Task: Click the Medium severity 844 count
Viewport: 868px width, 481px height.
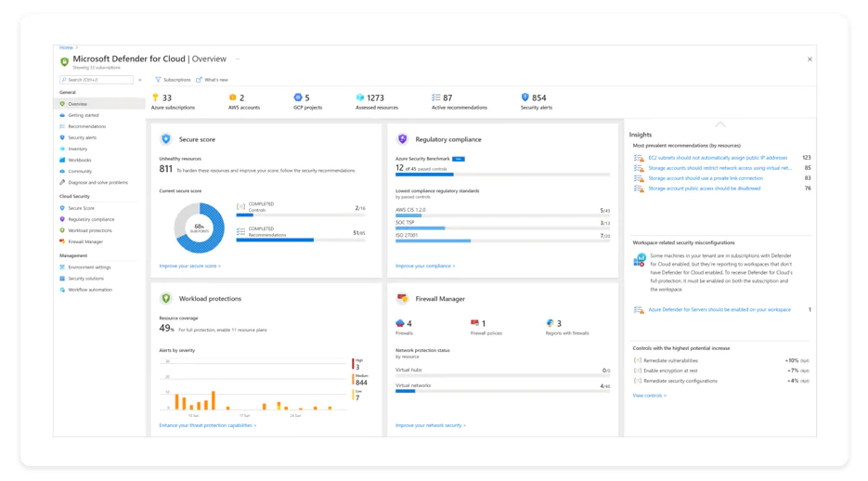Action: 361,383
